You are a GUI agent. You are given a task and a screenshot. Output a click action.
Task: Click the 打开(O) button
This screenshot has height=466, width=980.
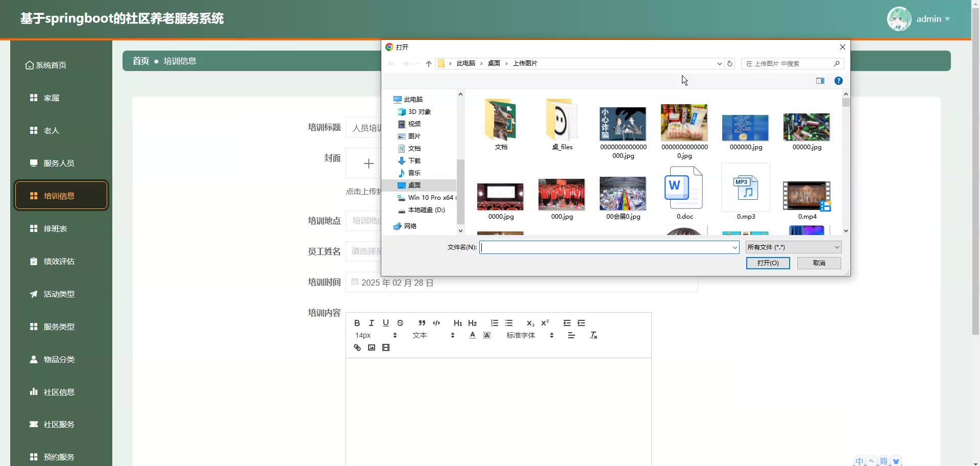point(768,263)
